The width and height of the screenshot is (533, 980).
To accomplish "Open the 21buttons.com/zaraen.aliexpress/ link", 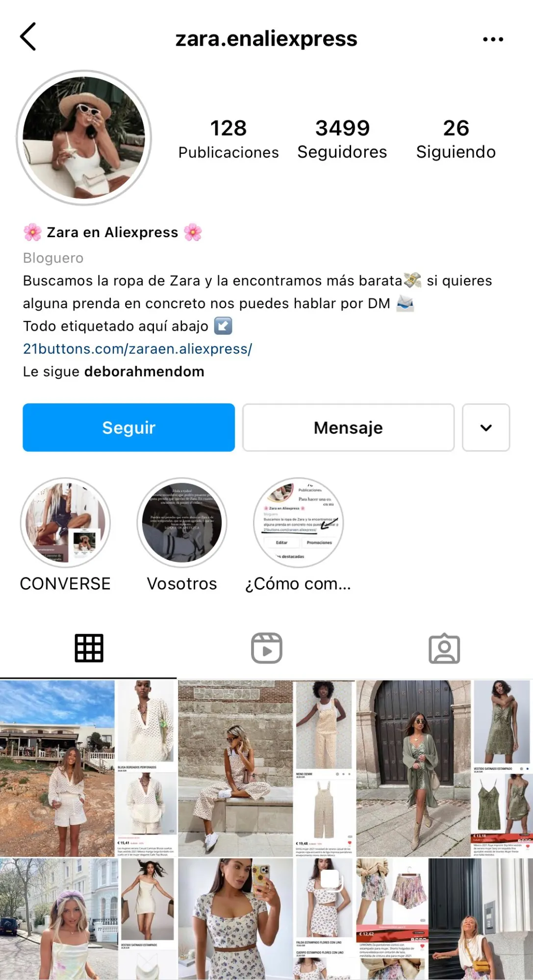I will click(138, 349).
